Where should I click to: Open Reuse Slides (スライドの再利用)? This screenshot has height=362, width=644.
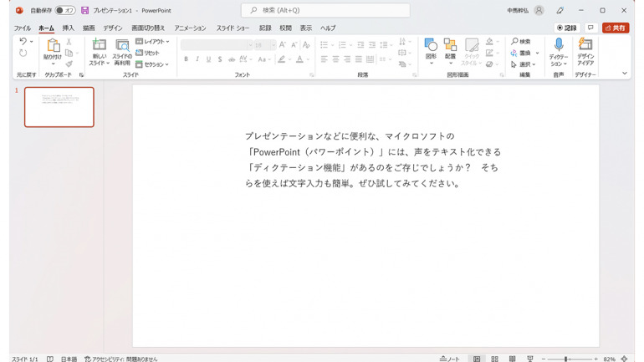pos(122,52)
